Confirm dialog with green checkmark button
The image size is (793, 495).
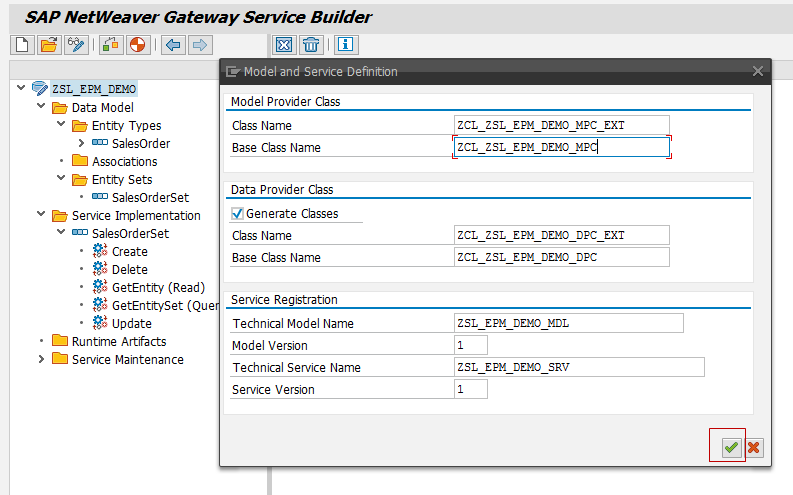731,447
